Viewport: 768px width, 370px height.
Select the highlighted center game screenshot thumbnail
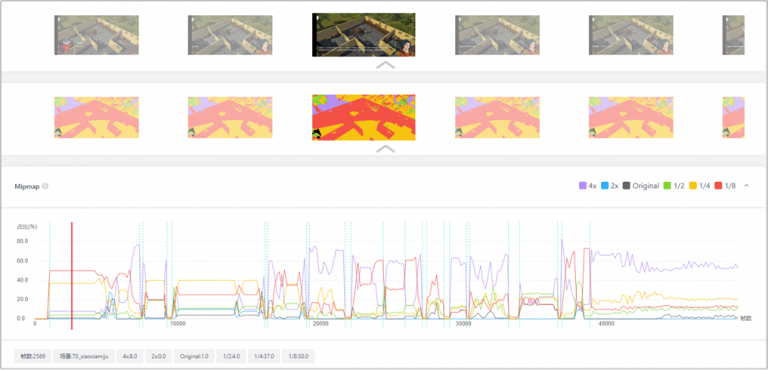coord(364,35)
